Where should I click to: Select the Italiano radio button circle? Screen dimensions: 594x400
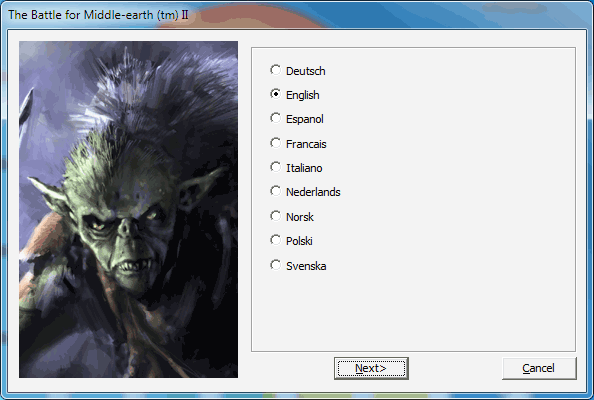tap(275, 167)
